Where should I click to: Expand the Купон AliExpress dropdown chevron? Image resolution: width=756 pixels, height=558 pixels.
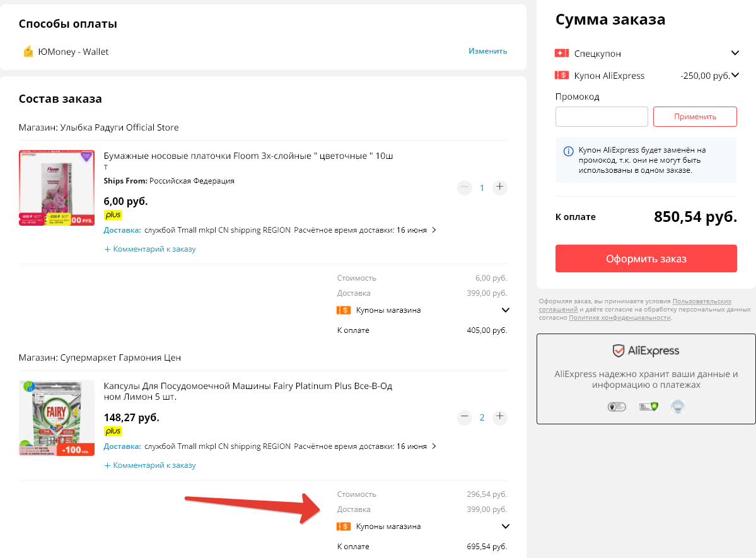coord(735,75)
